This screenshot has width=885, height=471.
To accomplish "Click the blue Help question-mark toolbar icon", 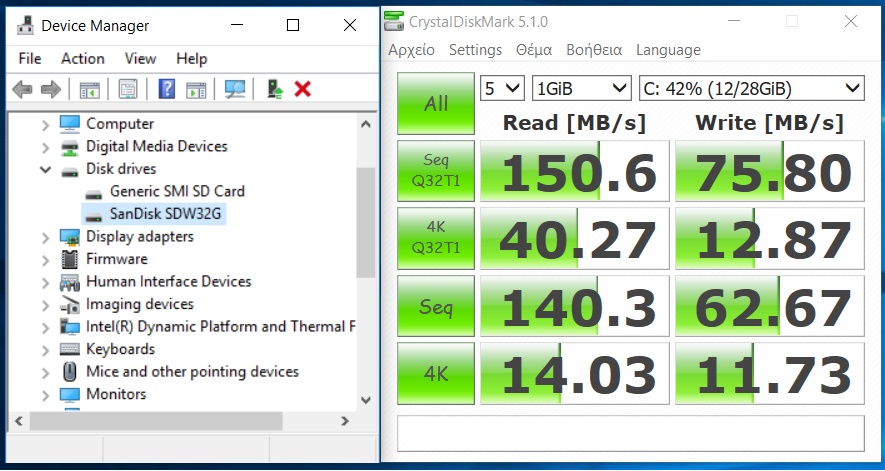I will (x=167, y=89).
